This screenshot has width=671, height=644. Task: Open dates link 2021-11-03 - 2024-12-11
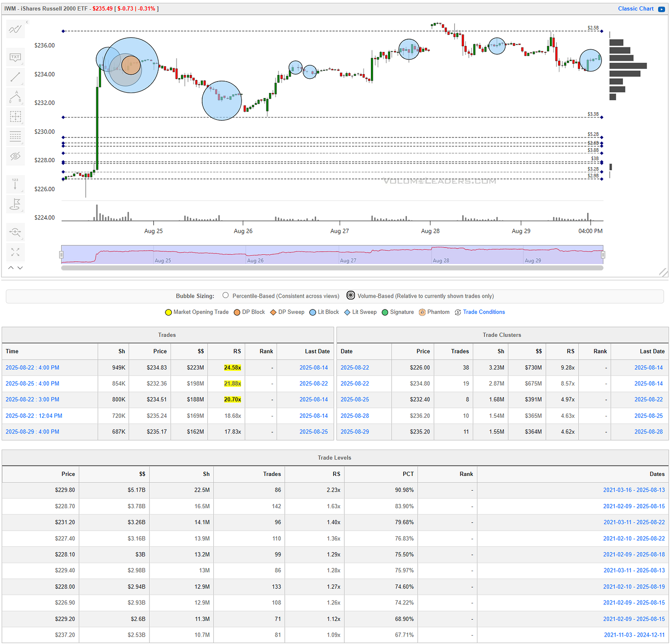[x=634, y=635]
